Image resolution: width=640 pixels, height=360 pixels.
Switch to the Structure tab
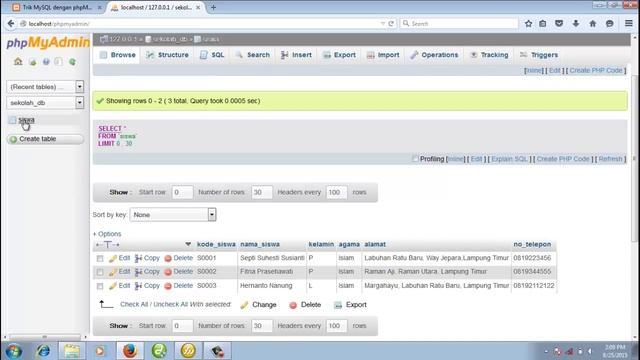(168, 55)
